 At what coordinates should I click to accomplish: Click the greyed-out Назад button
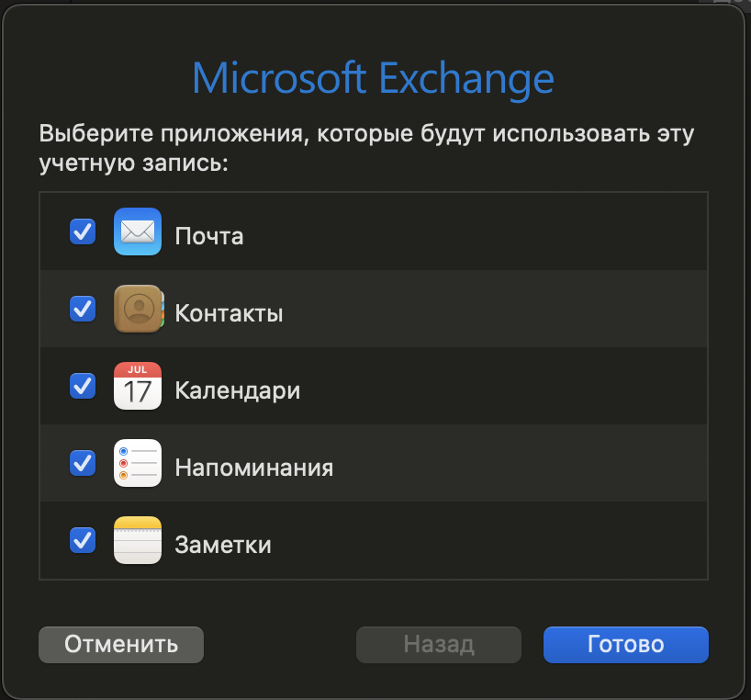point(439,645)
